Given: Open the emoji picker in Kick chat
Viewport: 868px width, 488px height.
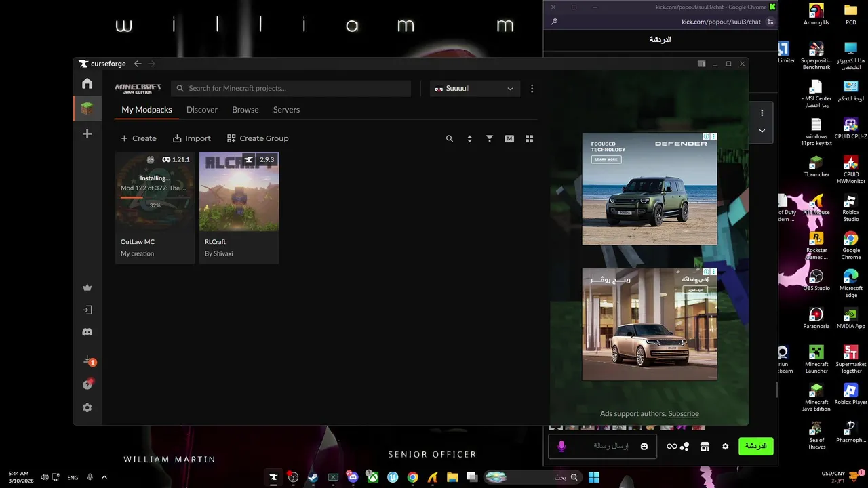Looking at the screenshot, I should [x=644, y=446].
